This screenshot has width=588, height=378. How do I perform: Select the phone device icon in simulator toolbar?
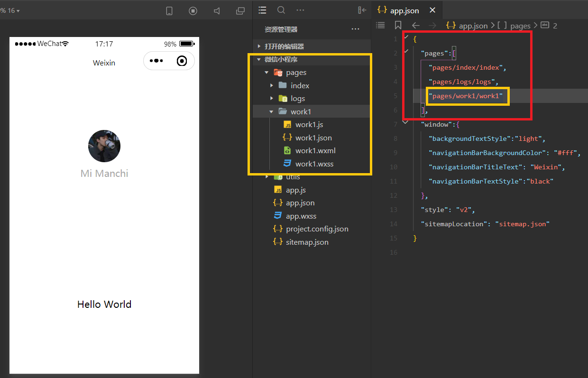(169, 11)
